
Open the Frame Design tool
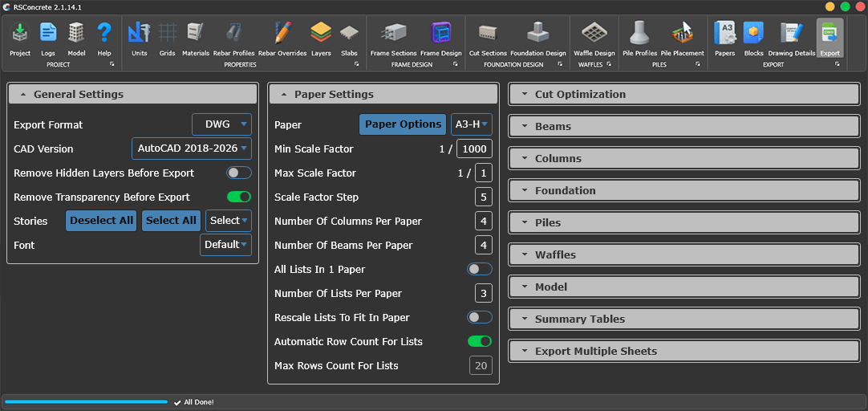point(440,38)
